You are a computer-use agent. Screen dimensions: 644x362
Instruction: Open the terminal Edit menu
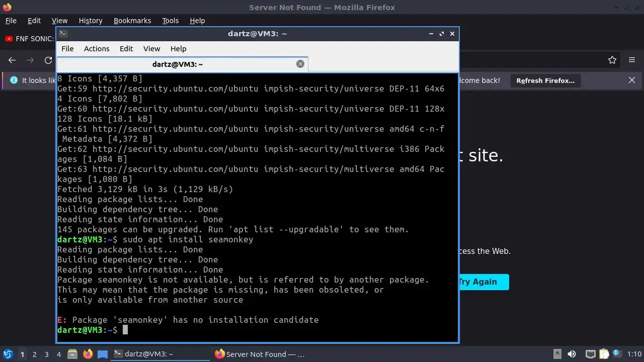[x=126, y=49]
